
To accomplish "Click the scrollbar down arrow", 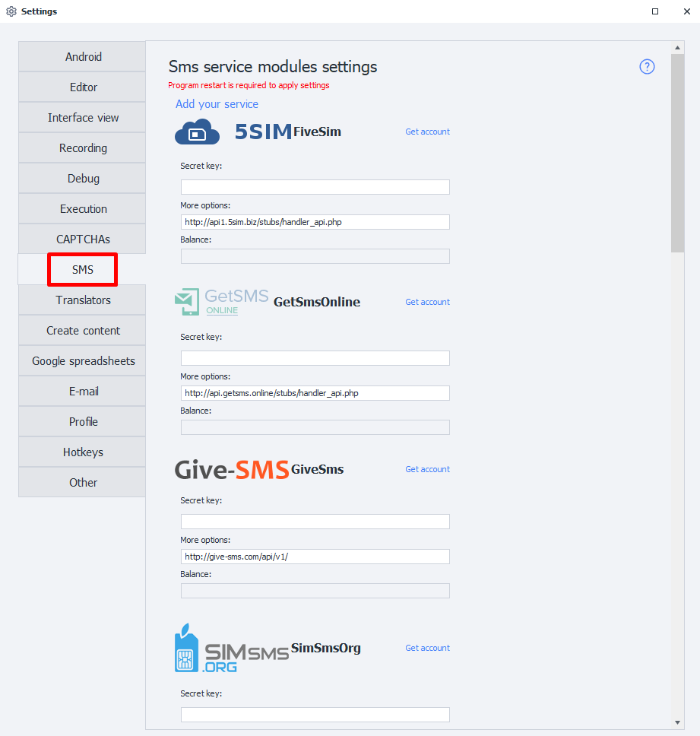I will click(x=678, y=722).
